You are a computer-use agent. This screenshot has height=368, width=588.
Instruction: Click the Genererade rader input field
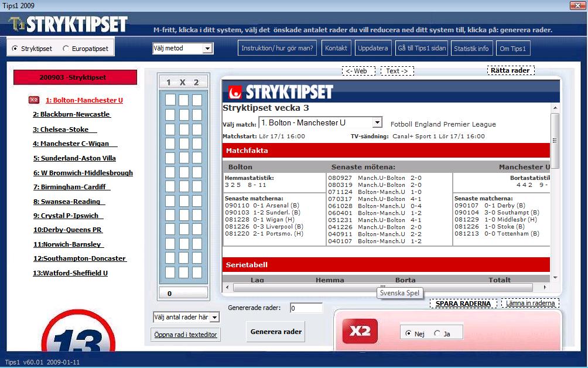pos(306,308)
